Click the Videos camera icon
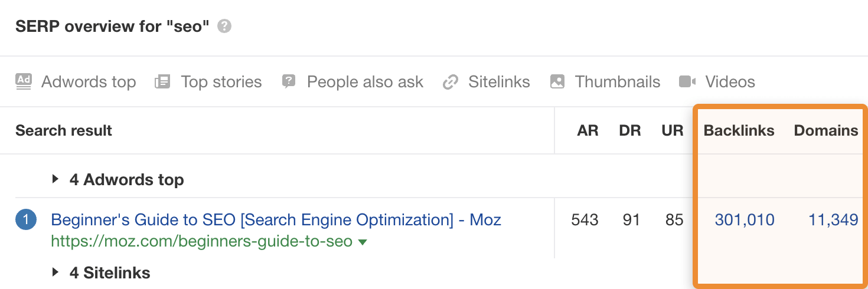 coord(687,81)
